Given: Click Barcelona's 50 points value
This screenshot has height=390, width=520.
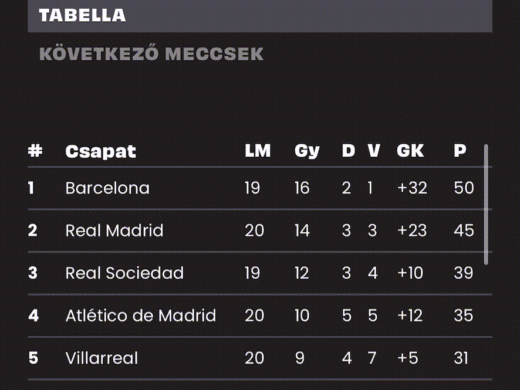Looking at the screenshot, I should pos(464,188).
